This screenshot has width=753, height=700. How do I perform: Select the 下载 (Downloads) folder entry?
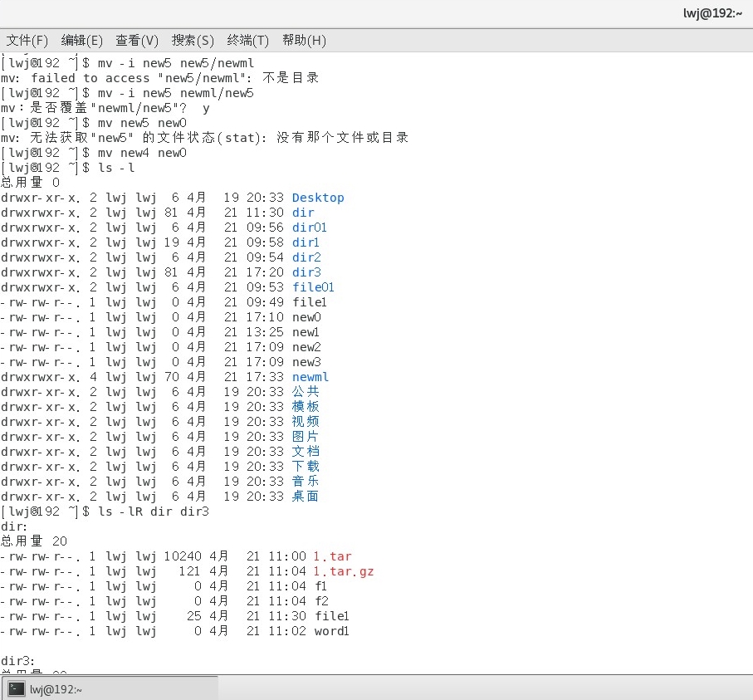click(304, 466)
